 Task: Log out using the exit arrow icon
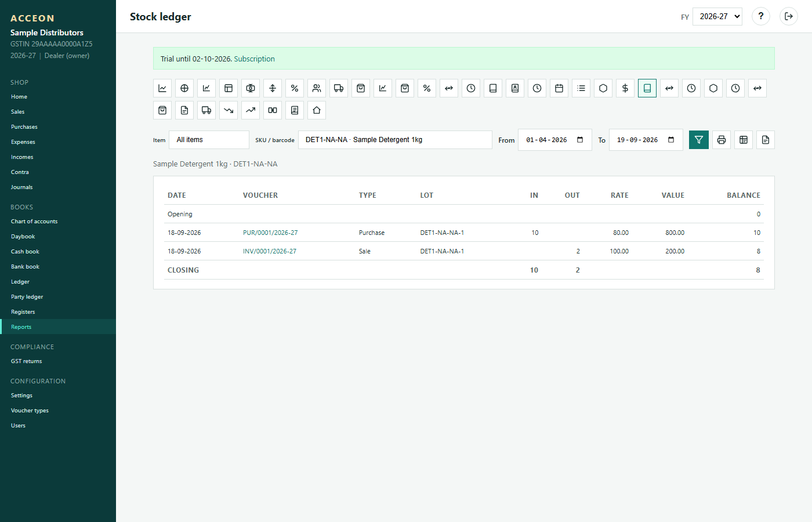pos(789,16)
